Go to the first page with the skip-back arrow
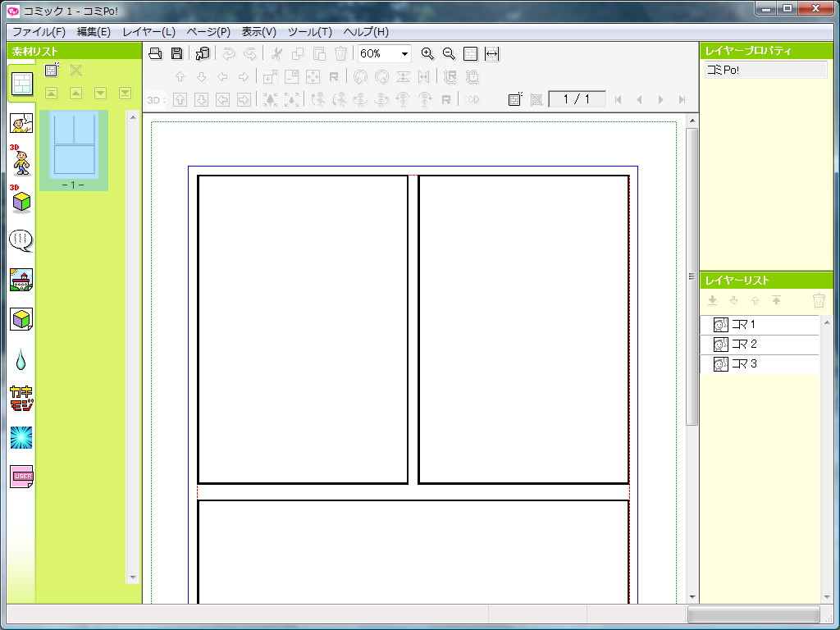Screen dimensions: 840x630 coord(619,99)
